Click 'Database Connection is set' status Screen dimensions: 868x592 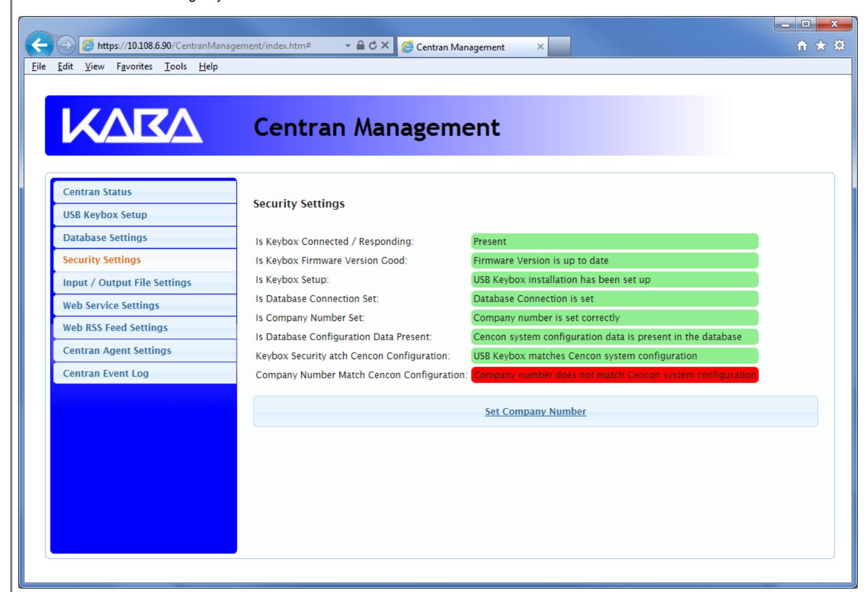[614, 299]
